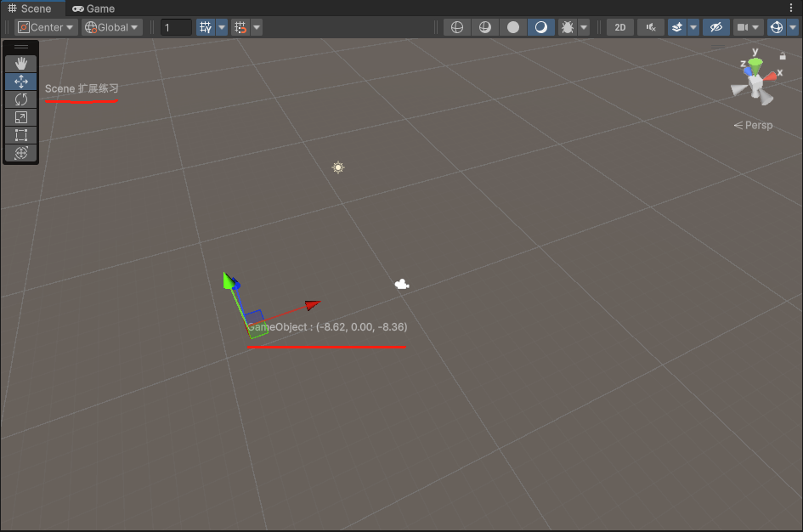
Task: Set draw mode to Shaded
Action: point(540,27)
